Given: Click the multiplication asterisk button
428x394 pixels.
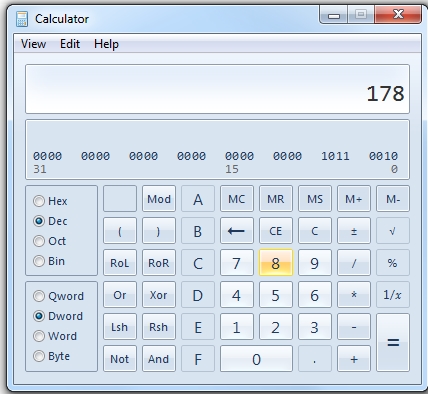Looking at the screenshot, I should [354, 295].
